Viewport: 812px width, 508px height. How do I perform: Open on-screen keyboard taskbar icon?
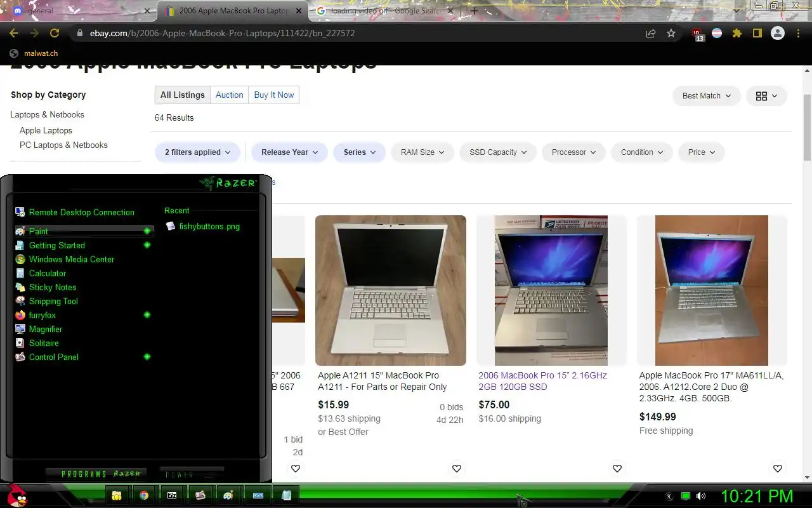[258, 495]
